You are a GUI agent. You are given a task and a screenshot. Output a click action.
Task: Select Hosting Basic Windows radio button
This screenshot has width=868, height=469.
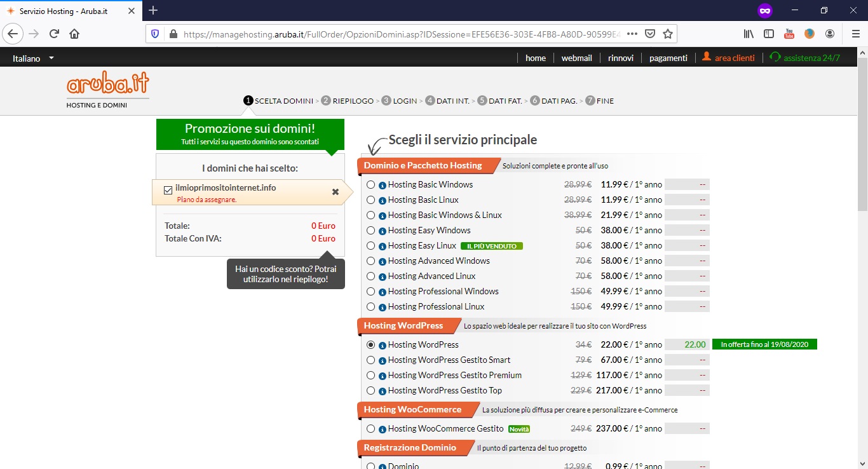coord(371,184)
